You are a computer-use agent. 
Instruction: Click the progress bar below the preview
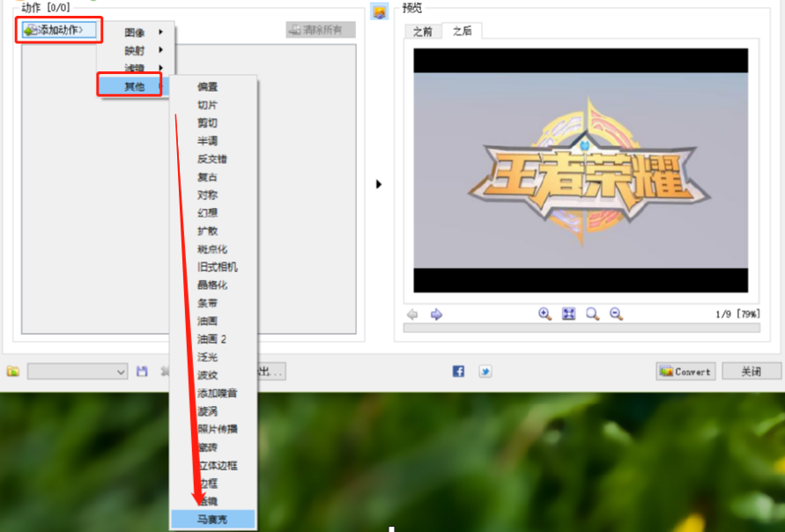[x=581, y=328]
